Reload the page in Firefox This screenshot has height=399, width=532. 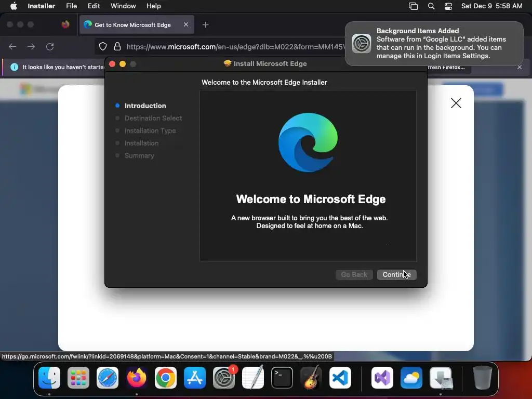50,46
